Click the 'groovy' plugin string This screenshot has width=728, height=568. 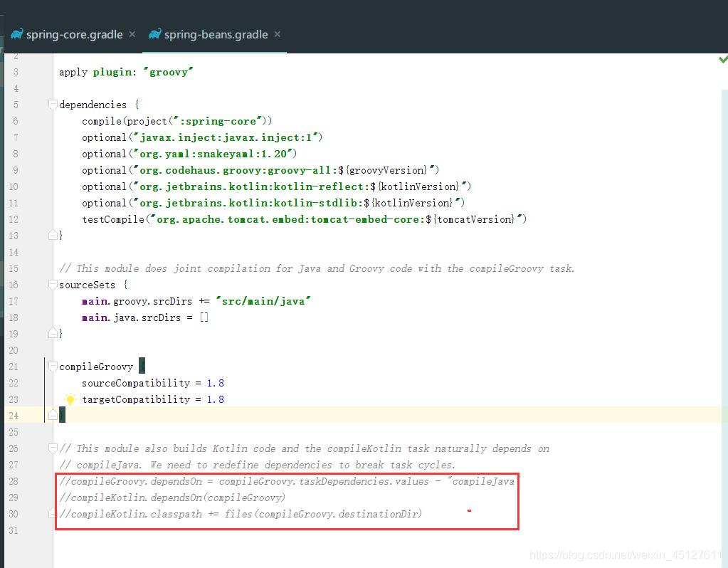pyautogui.click(x=168, y=72)
